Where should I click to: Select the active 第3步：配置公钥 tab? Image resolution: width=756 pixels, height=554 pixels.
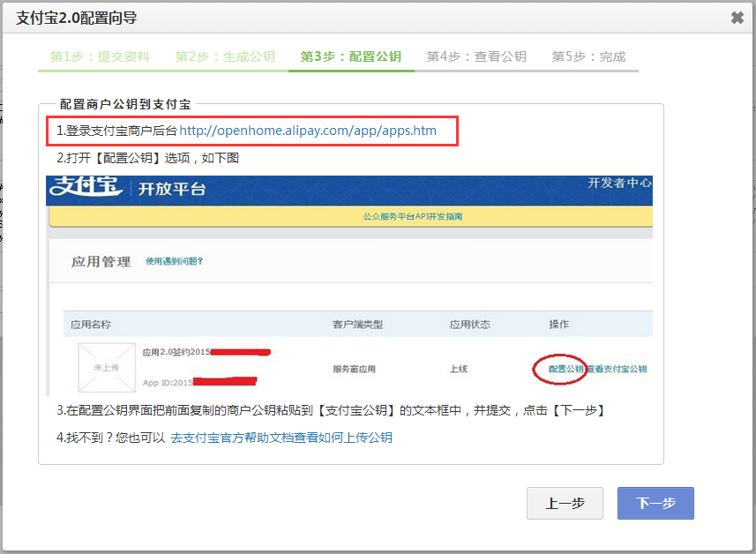[x=350, y=56]
